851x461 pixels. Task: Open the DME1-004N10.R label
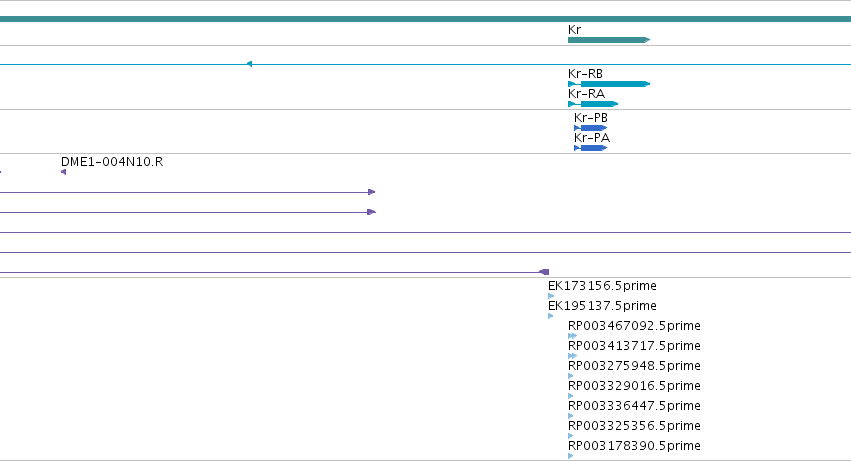[112, 162]
